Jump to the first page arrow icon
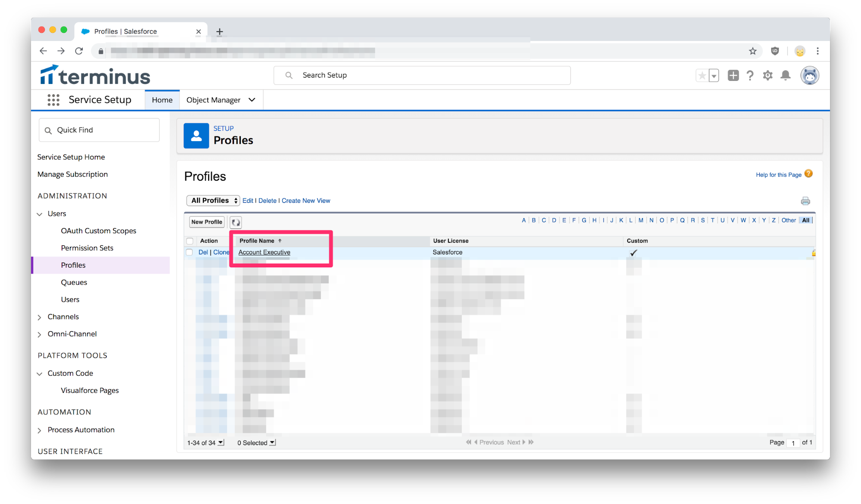The width and height of the screenshot is (861, 504). point(468,442)
